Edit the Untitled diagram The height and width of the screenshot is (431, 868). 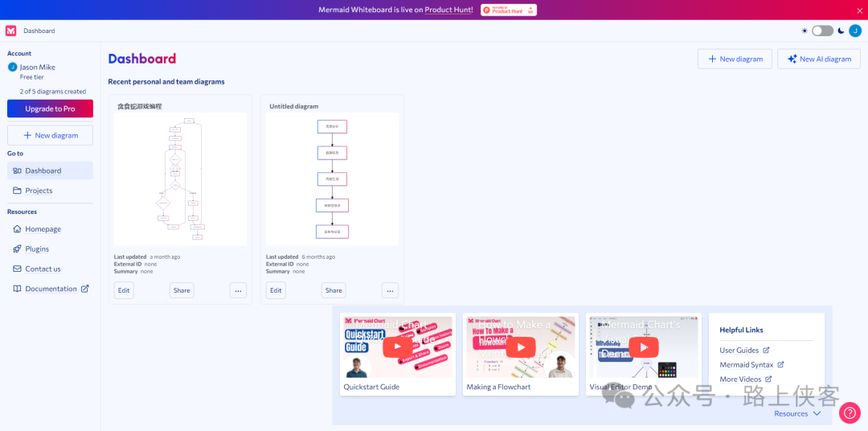click(276, 290)
